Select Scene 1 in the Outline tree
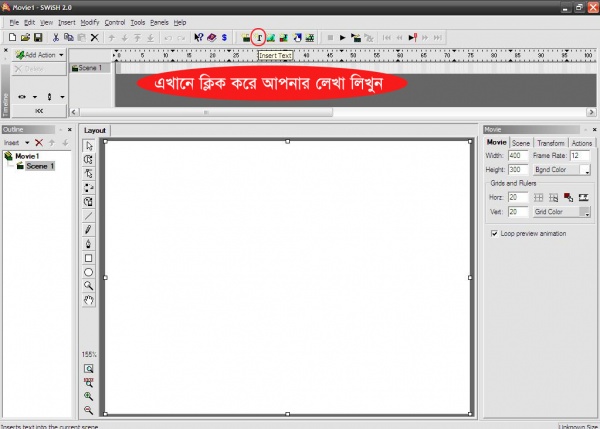The width and height of the screenshot is (600, 429). pyautogui.click(x=40, y=166)
